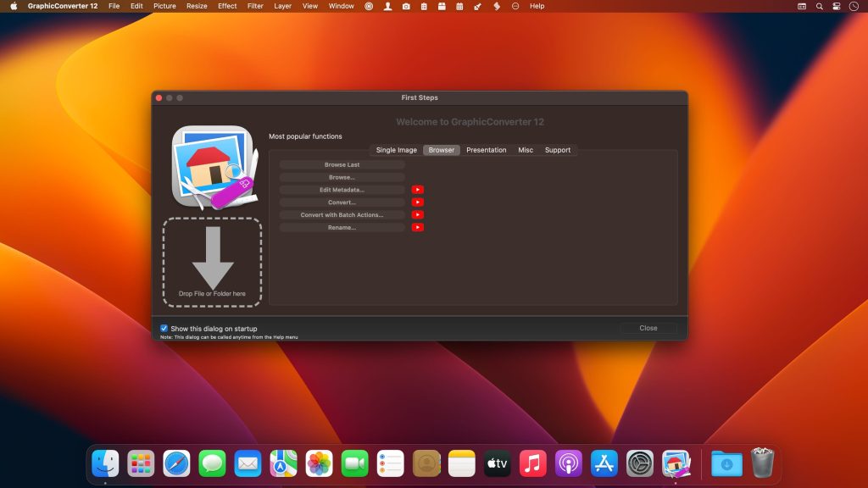The height and width of the screenshot is (488, 868).
Task: Open Spotlight search from the menu bar
Action: pyautogui.click(x=818, y=6)
